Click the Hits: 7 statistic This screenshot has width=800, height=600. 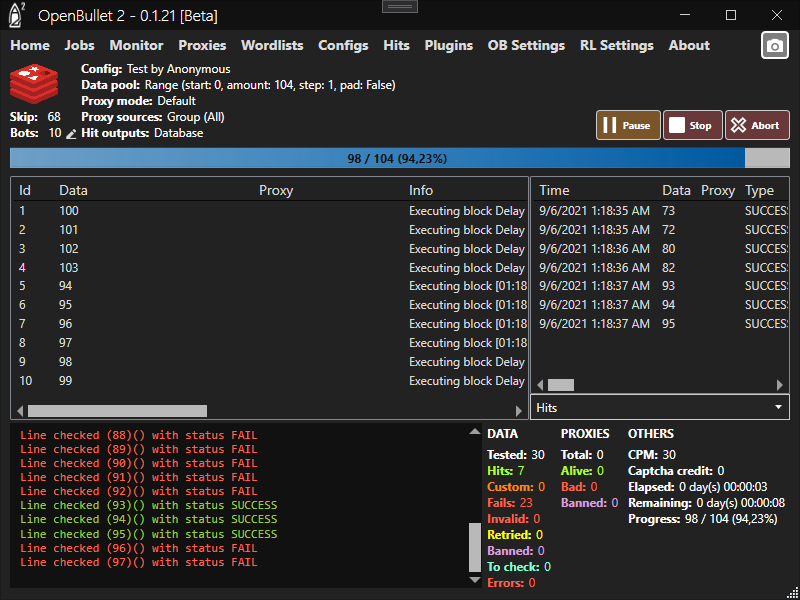[x=506, y=470]
